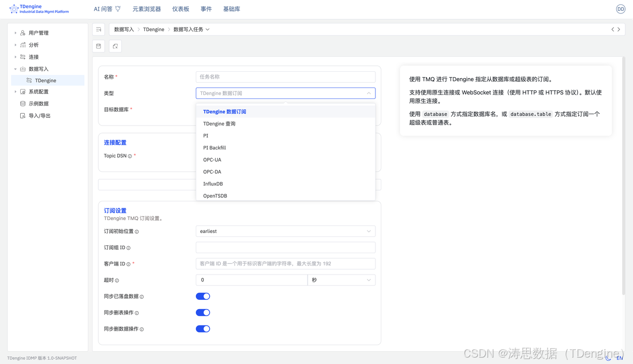Click the 分析 chart icon
Image resolution: width=633 pixels, height=364 pixels.
click(23, 45)
